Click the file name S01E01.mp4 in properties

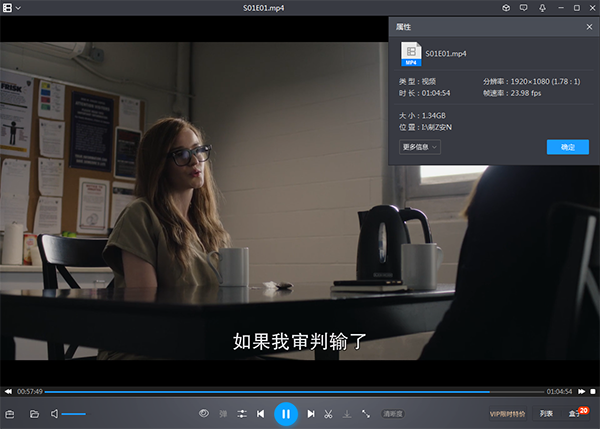(x=446, y=54)
